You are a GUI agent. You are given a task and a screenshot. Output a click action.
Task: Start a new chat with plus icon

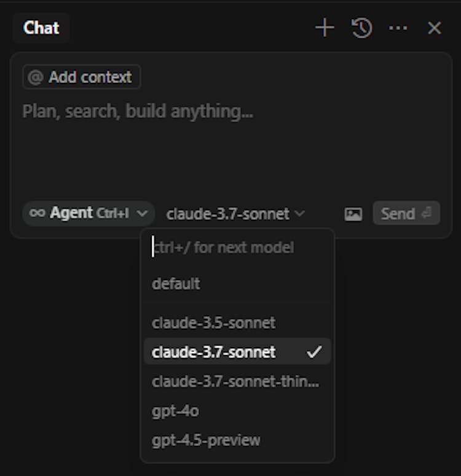click(325, 28)
